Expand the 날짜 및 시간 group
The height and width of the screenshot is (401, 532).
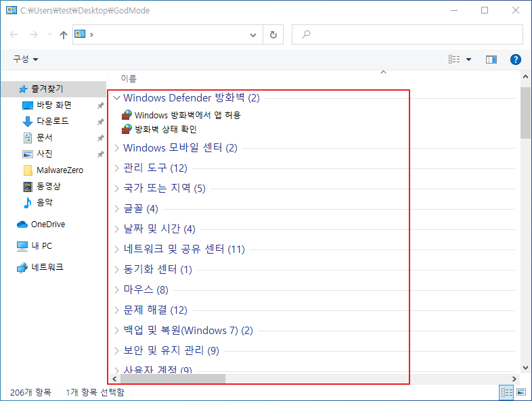tap(116, 229)
